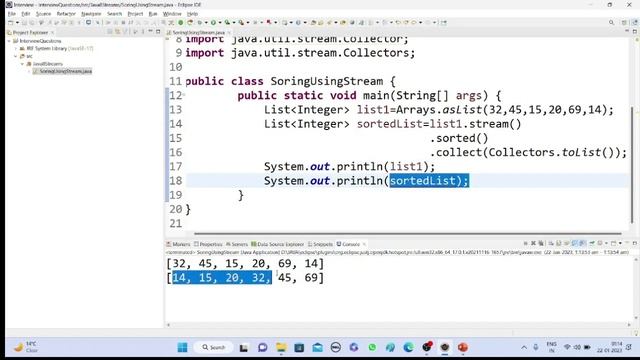This screenshot has height=360, width=640.
Task: Click Remove Launch icon in Console toolbar
Action: [533, 243]
